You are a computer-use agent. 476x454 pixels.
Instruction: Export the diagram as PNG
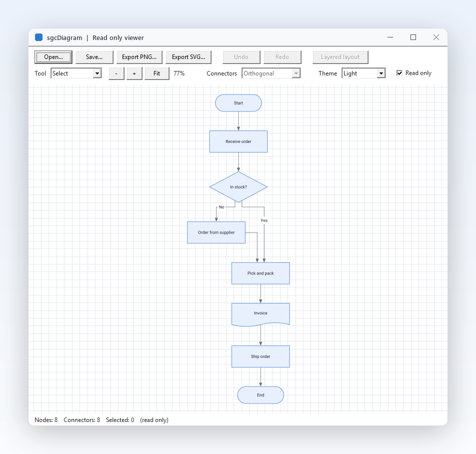click(x=139, y=57)
